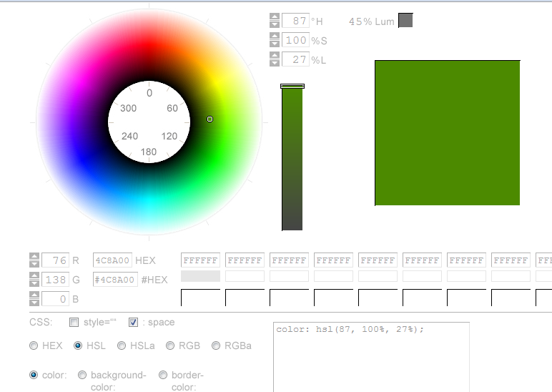The image size is (552, 392).
Task: Decrease saturation with S down arrow
Action: point(275,44)
